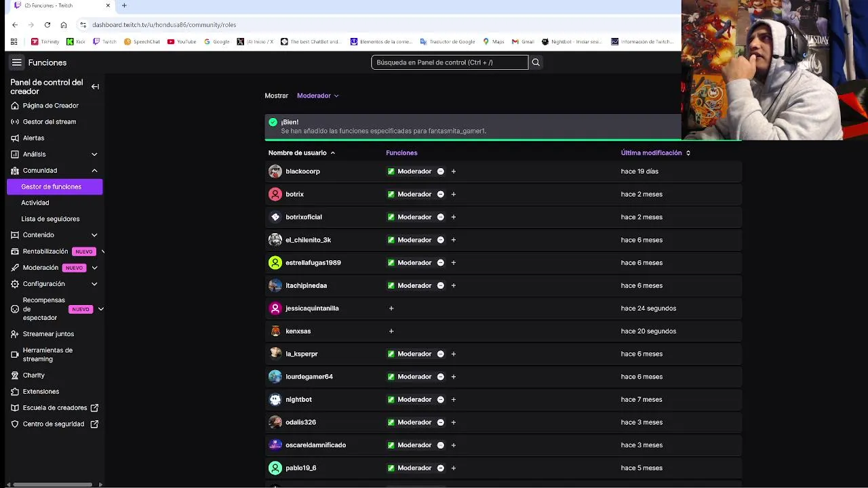Expand the Configuración section
The image size is (868, 488).
(94, 284)
